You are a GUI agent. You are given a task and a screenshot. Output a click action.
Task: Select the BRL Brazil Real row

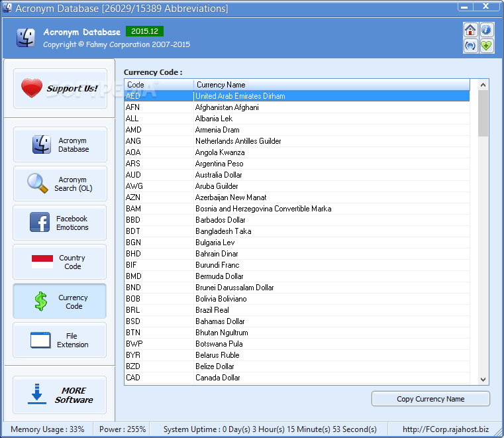click(297, 309)
